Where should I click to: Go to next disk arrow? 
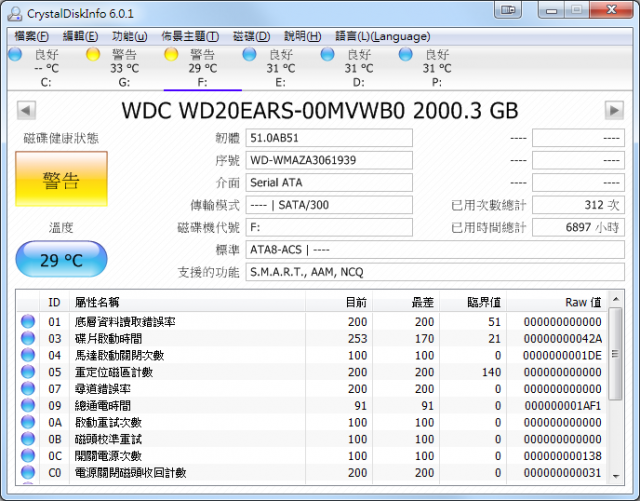(614, 110)
